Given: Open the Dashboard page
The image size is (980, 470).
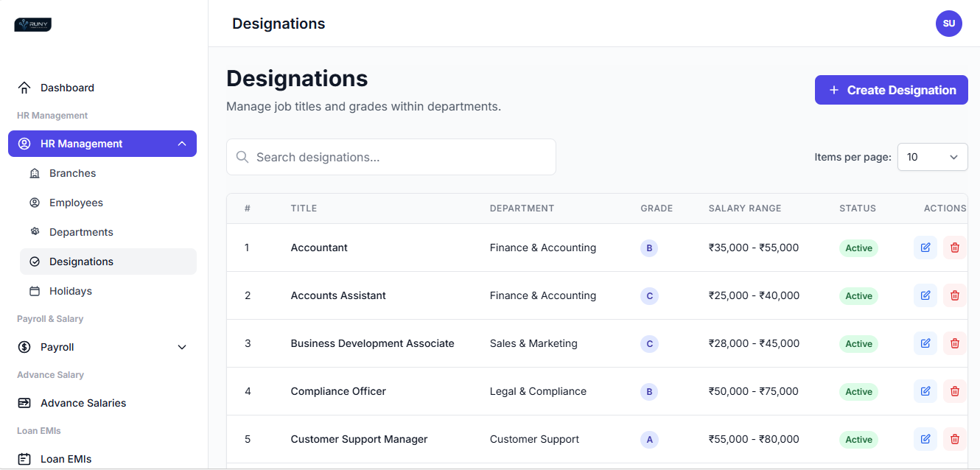Looking at the screenshot, I should point(102,88).
